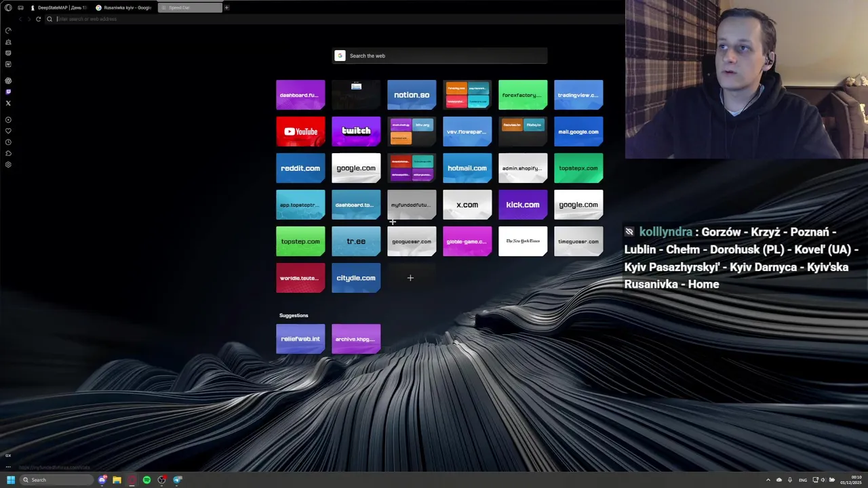Open the striped-square sidebar icon under GX Cleaner
This screenshot has width=868, height=488.
coord(8,53)
